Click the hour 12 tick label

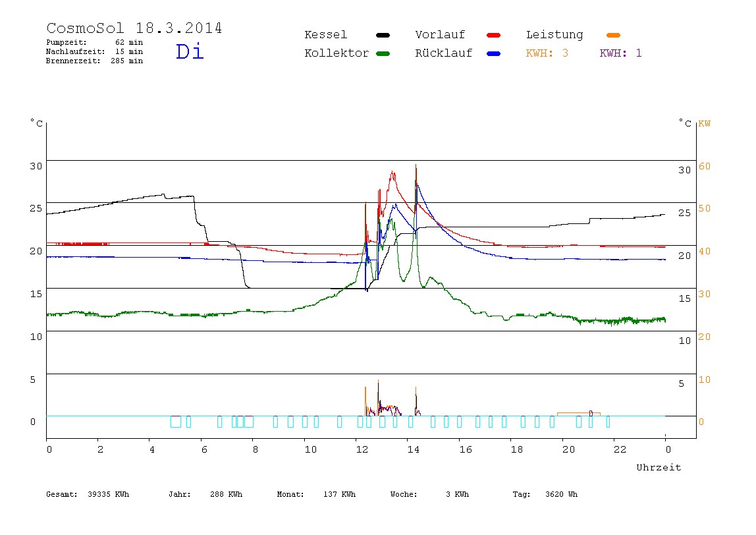[362, 449]
